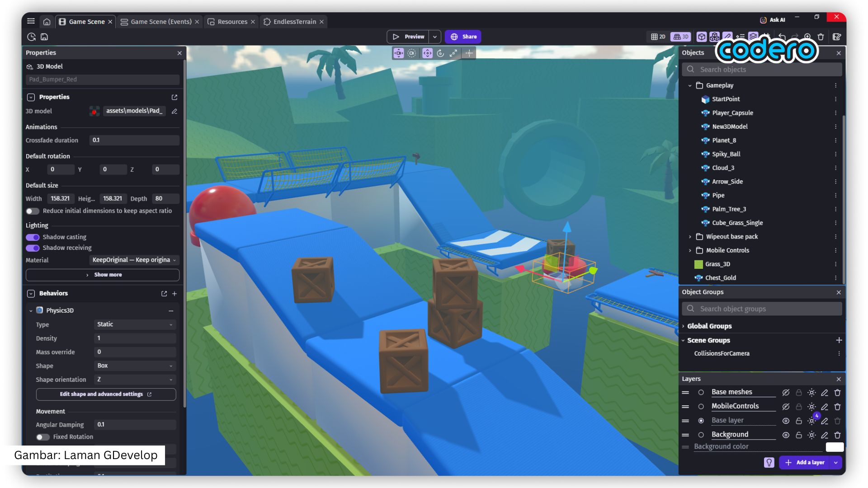Toggle Shadow casting switch
Viewport: 868px width, 488px height.
point(33,237)
